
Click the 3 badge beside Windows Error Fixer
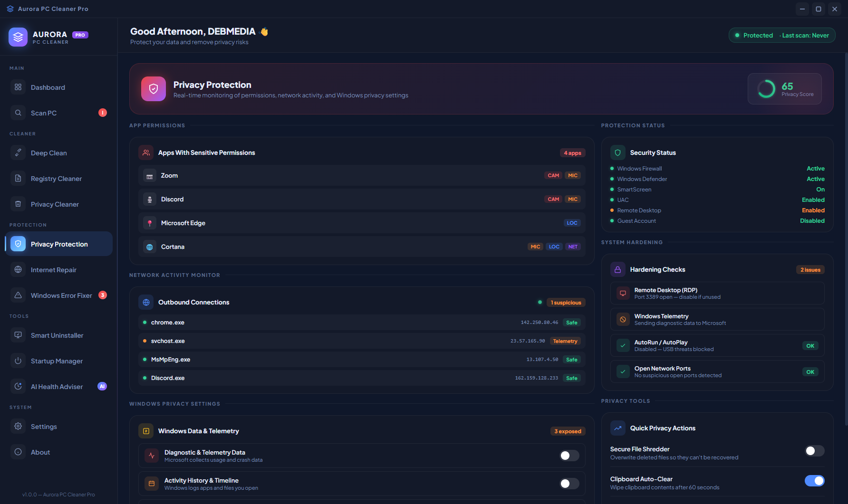[x=103, y=295]
